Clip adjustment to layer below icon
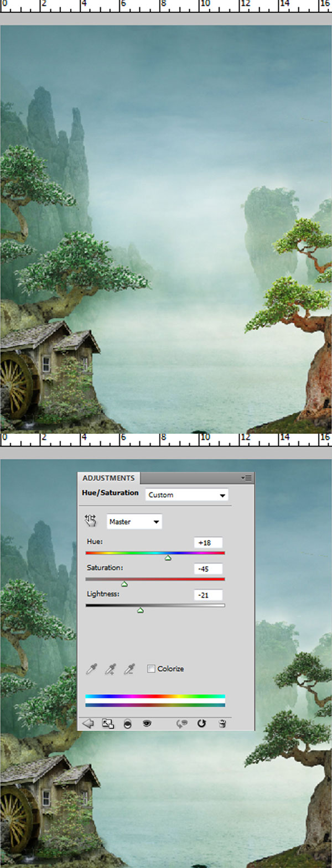This screenshot has width=332, height=868. (127, 724)
